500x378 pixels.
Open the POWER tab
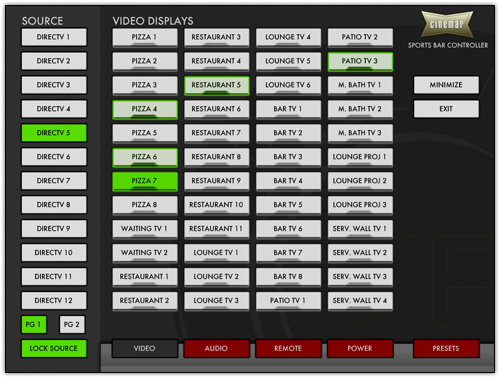point(360,348)
